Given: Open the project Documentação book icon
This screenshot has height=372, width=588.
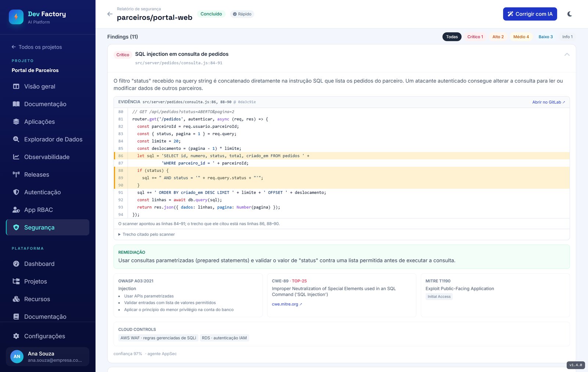Looking at the screenshot, I should (16, 104).
